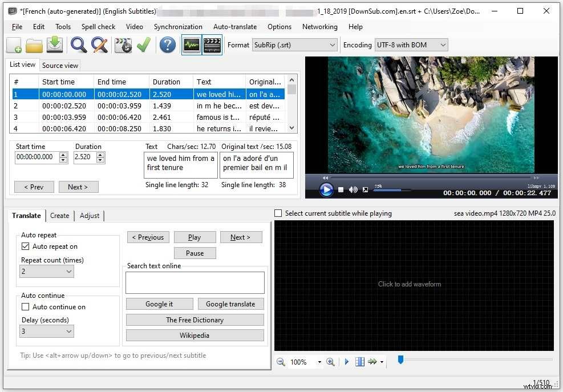Search with The Free Dictionary button
The height and width of the screenshot is (392, 563).
195,320
